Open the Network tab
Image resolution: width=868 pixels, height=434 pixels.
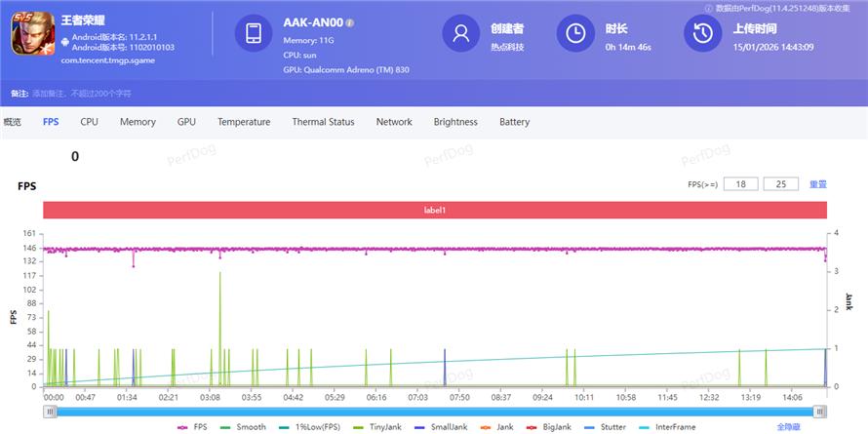point(394,122)
